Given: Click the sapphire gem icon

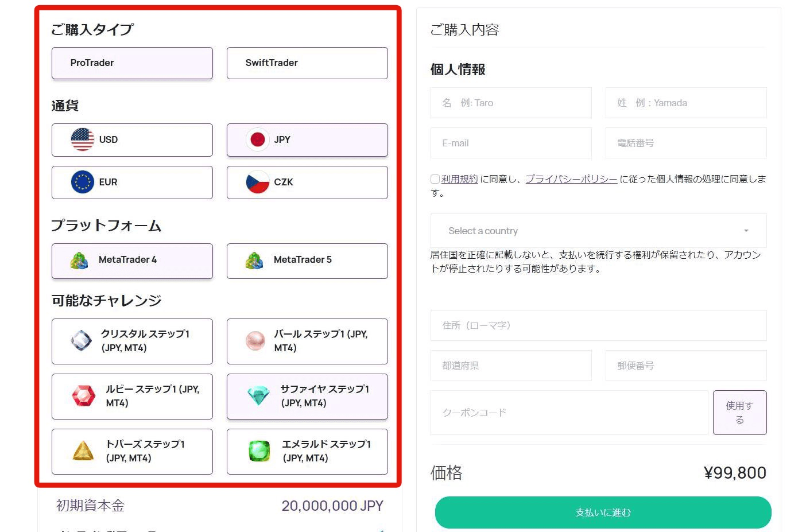Looking at the screenshot, I should click(258, 396).
